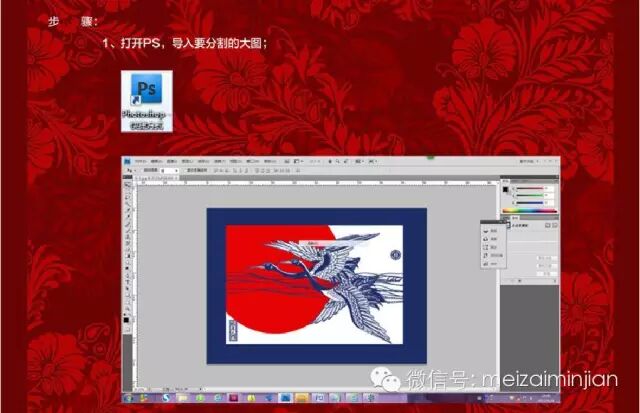
Task: Select the Zoom tool in application bar
Action: point(338,161)
